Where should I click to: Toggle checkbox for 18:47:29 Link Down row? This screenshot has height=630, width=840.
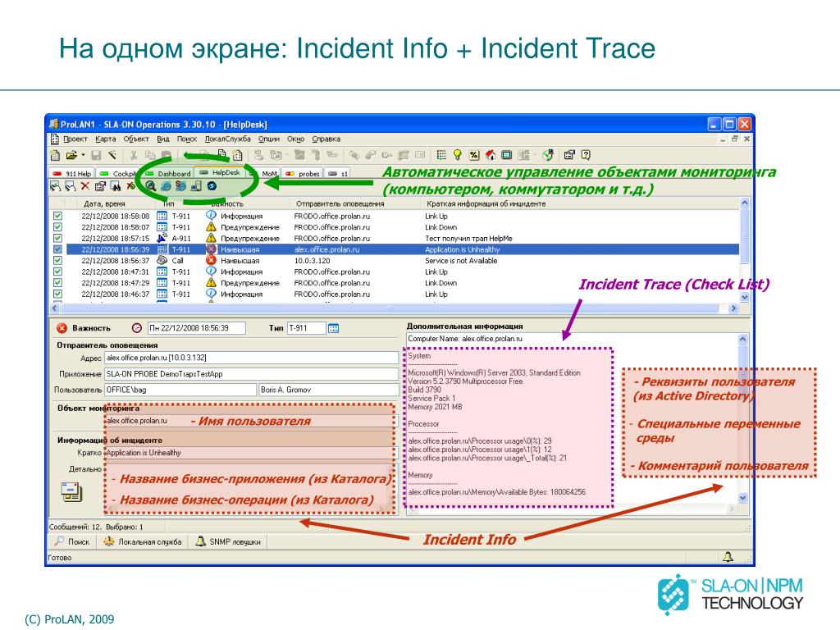coord(58,282)
